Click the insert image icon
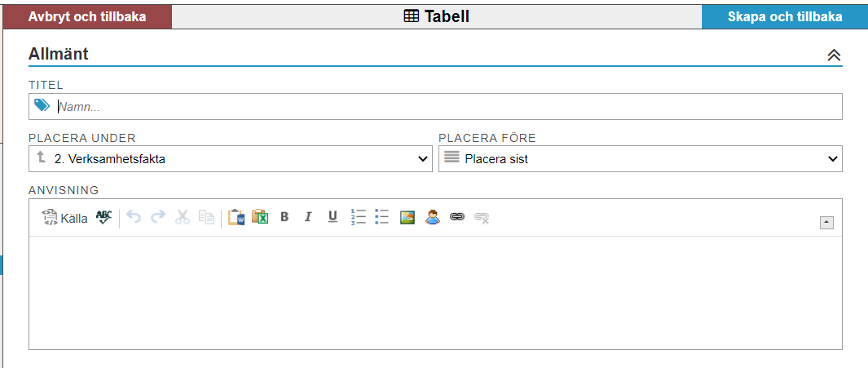This screenshot has width=868, height=368. click(408, 217)
